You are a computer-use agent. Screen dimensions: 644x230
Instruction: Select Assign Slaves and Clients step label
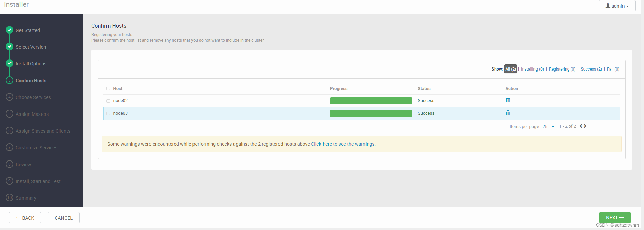tap(43, 131)
